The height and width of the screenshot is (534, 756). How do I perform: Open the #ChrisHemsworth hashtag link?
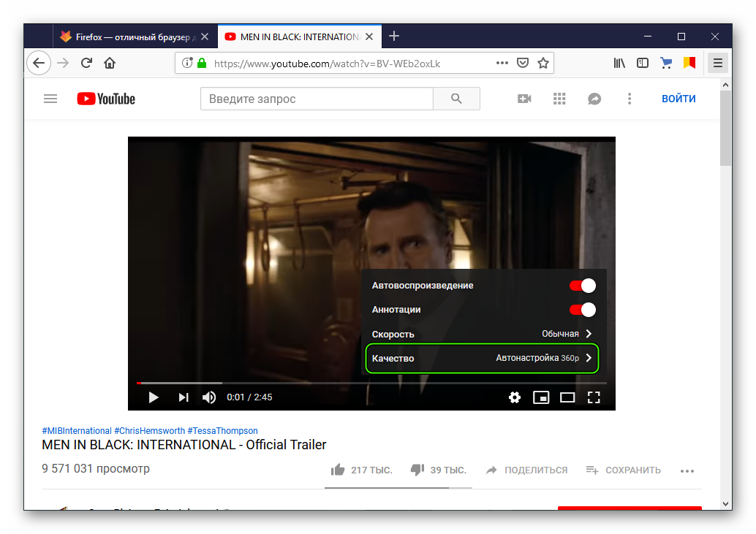(x=149, y=431)
